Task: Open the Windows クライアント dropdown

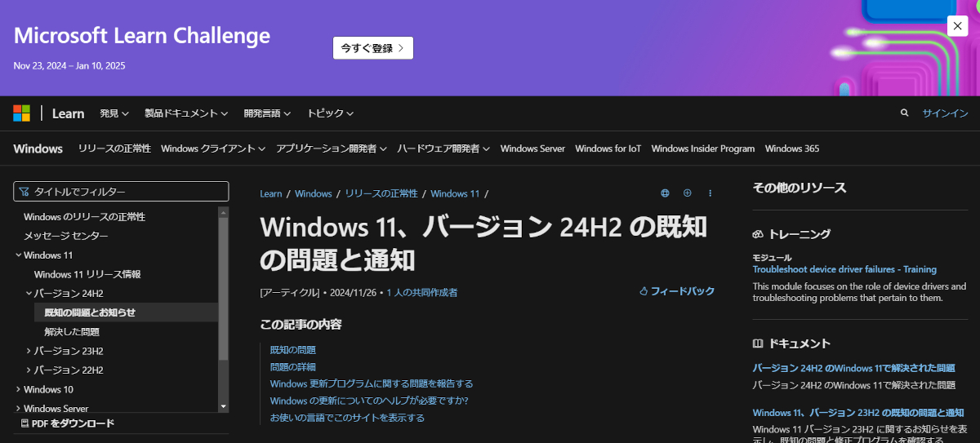Action: tap(213, 148)
